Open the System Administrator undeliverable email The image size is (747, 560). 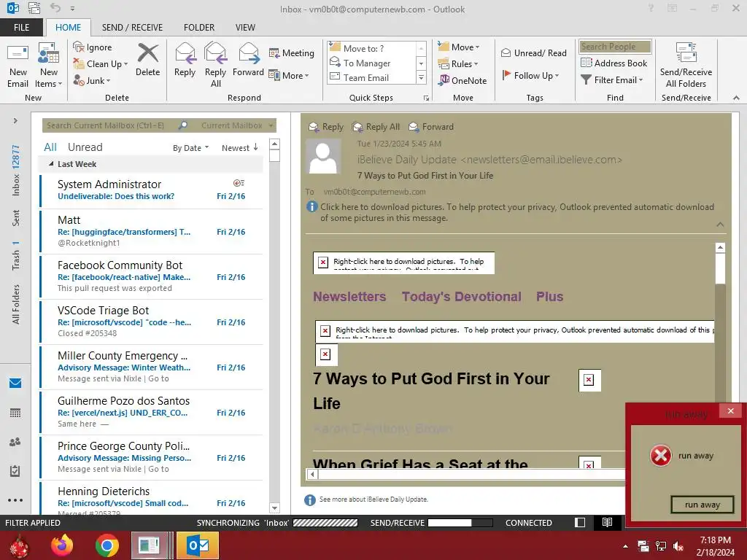pyautogui.click(x=152, y=190)
